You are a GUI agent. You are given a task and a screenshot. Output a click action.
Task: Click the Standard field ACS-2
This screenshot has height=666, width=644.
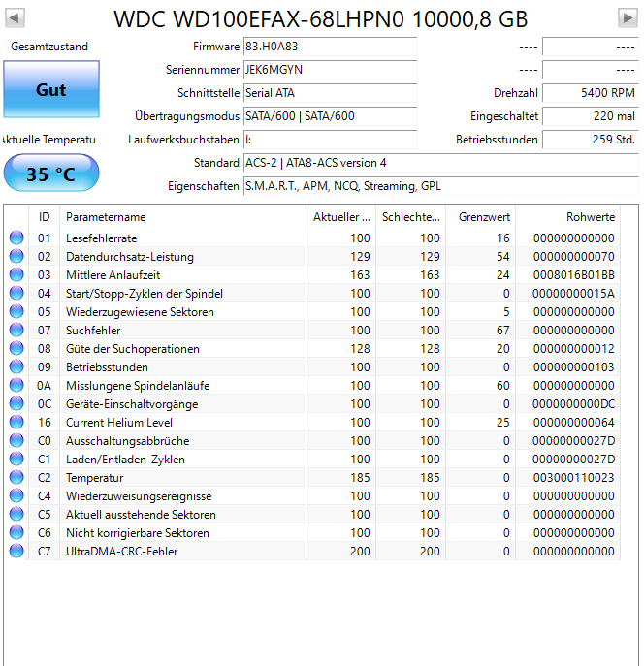pos(440,163)
